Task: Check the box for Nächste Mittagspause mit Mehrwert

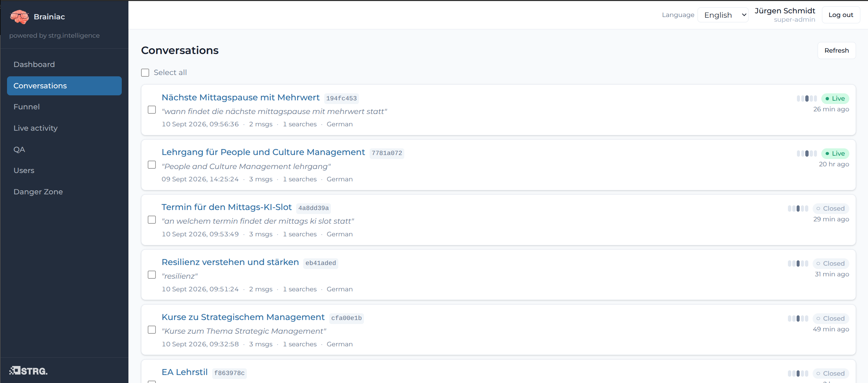Action: pyautogui.click(x=152, y=110)
